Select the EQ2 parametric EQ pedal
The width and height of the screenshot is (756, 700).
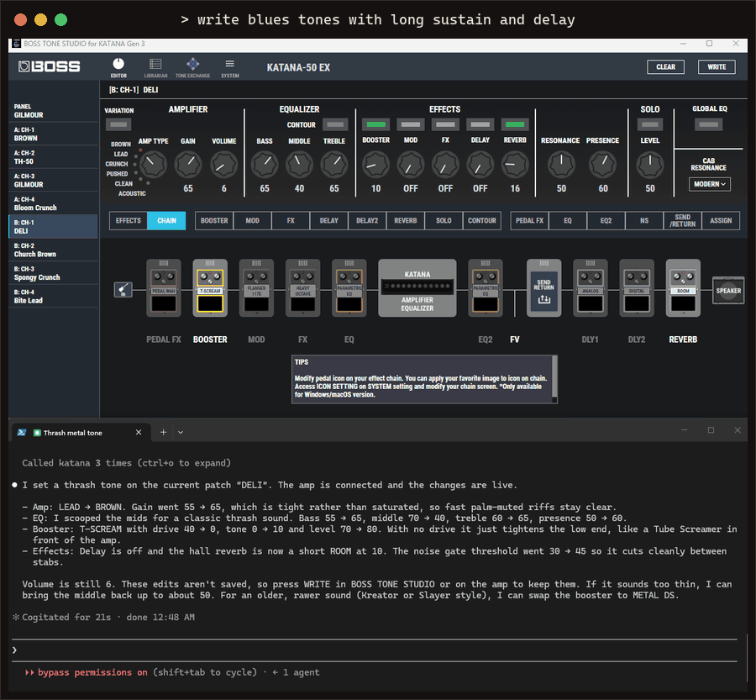[x=486, y=288]
